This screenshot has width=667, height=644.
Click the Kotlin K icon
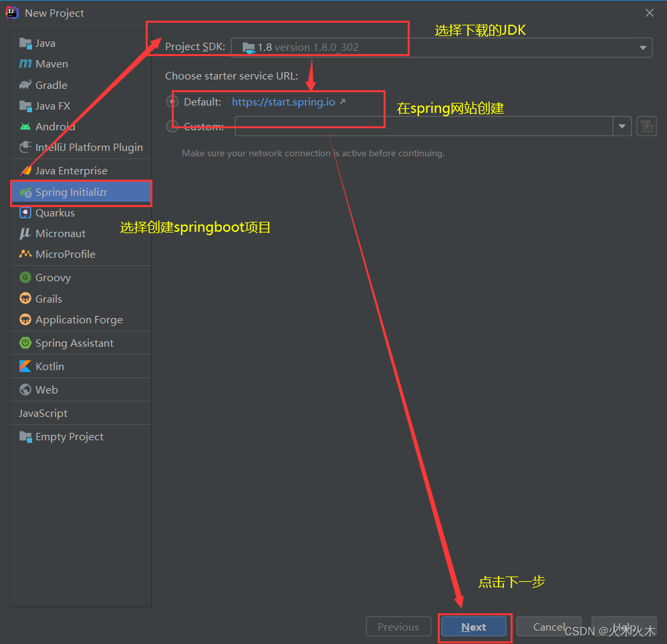(x=25, y=366)
